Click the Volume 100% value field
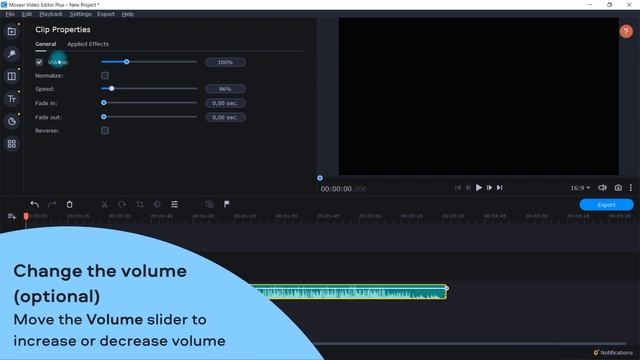640x360 pixels. (x=225, y=62)
